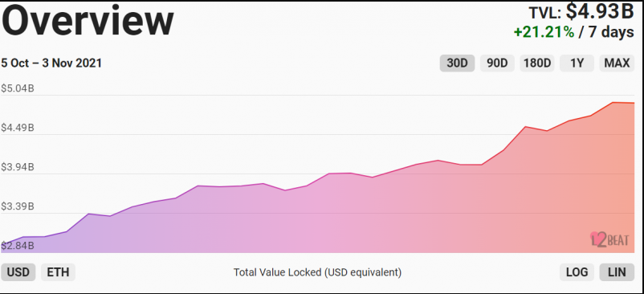View the MAX time range
The width and height of the screenshot is (644, 294).
click(x=617, y=63)
